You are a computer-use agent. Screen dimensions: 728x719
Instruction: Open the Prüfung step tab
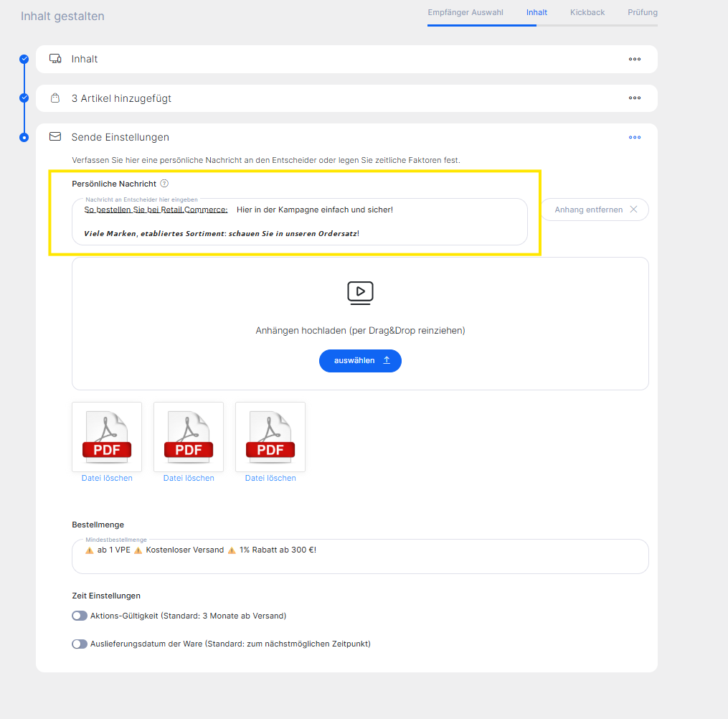pos(642,12)
